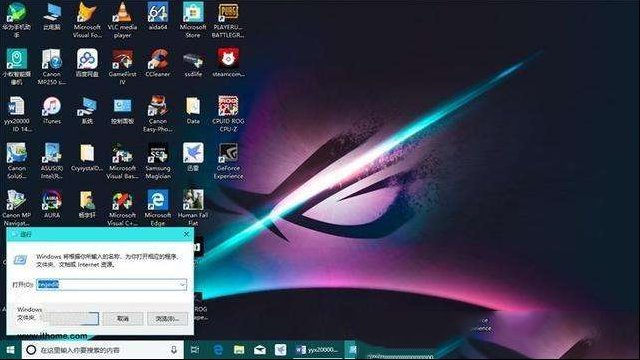640x360 pixels.
Task: Cancel the Run dialog with 取消
Action: pos(123,318)
